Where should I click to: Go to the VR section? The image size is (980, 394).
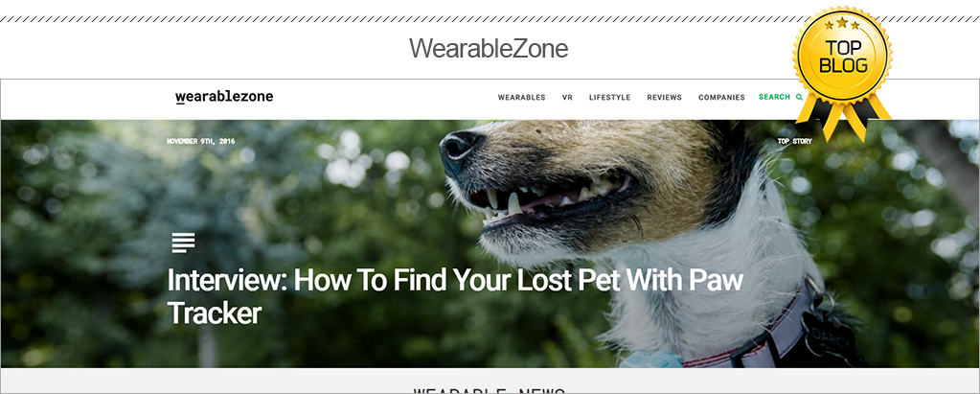(x=567, y=98)
